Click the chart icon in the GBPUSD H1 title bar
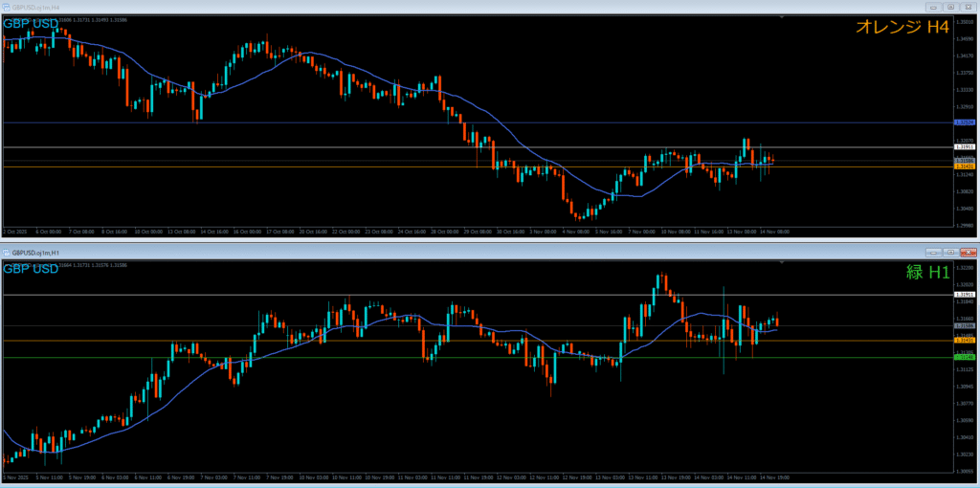 coord(6,252)
